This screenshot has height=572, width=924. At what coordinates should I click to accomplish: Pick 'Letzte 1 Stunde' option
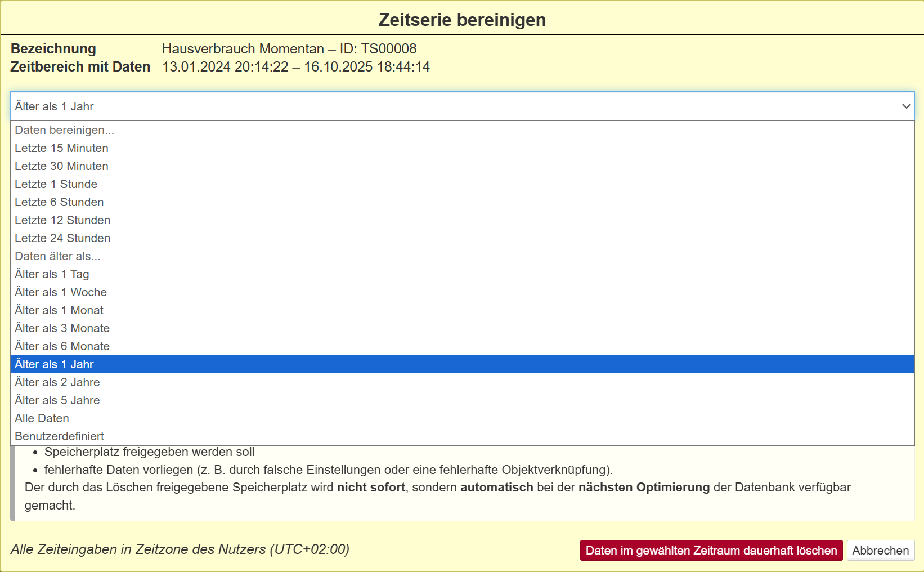point(56,184)
